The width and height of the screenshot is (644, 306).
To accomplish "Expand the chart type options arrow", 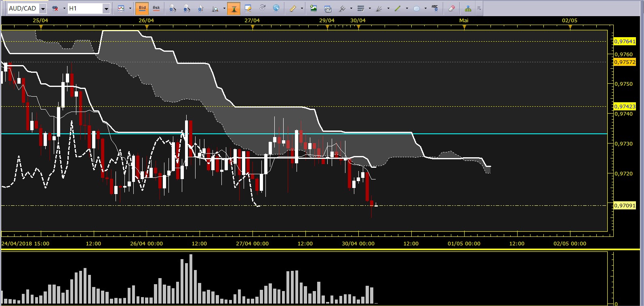I will pos(130,8).
